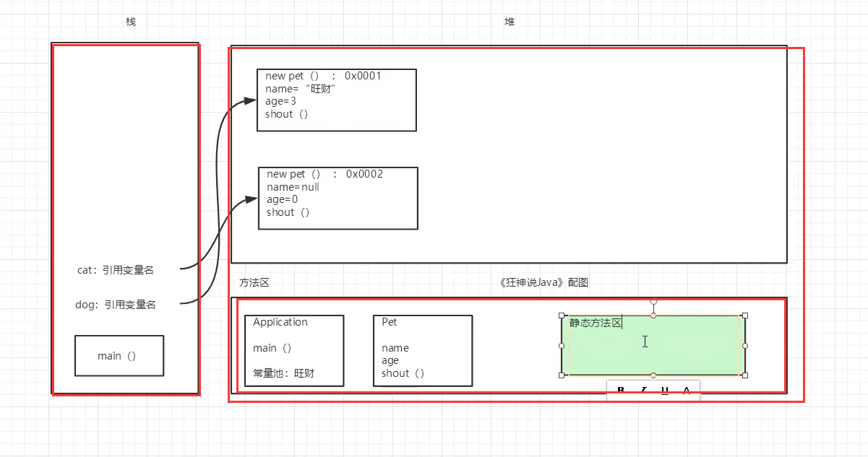Click the age=0 line
Viewport: 868px width, 457px height.
tap(283, 199)
